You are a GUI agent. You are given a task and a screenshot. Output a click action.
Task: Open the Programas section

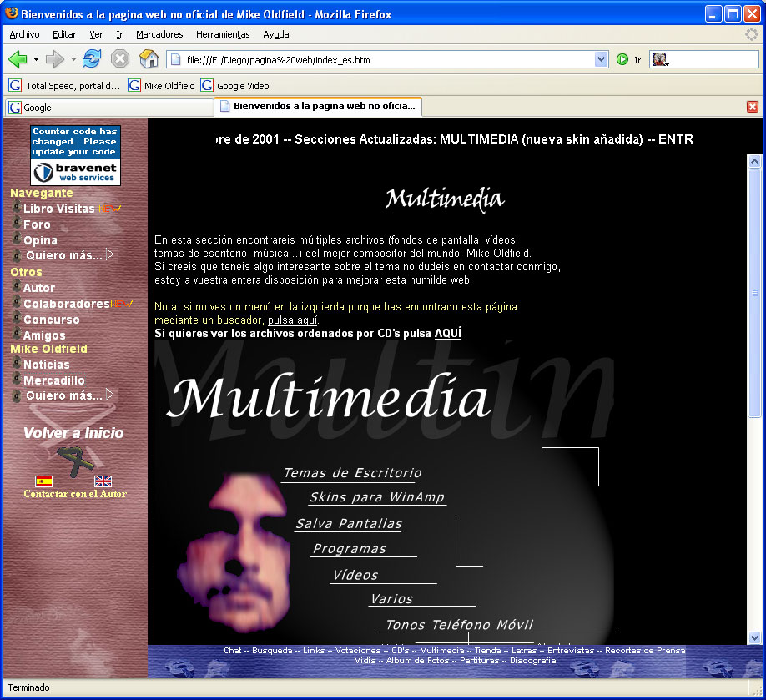pos(350,549)
